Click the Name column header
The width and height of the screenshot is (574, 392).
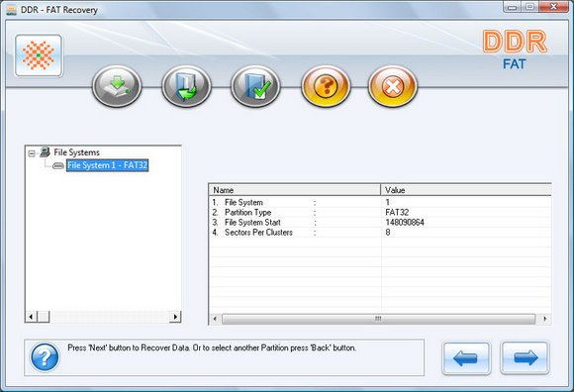[x=295, y=190]
